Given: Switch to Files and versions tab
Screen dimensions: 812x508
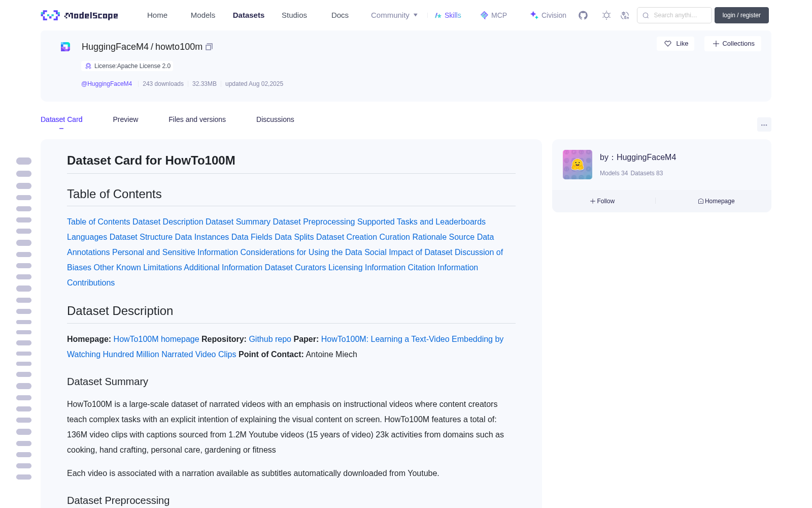Looking at the screenshot, I should point(197,119).
